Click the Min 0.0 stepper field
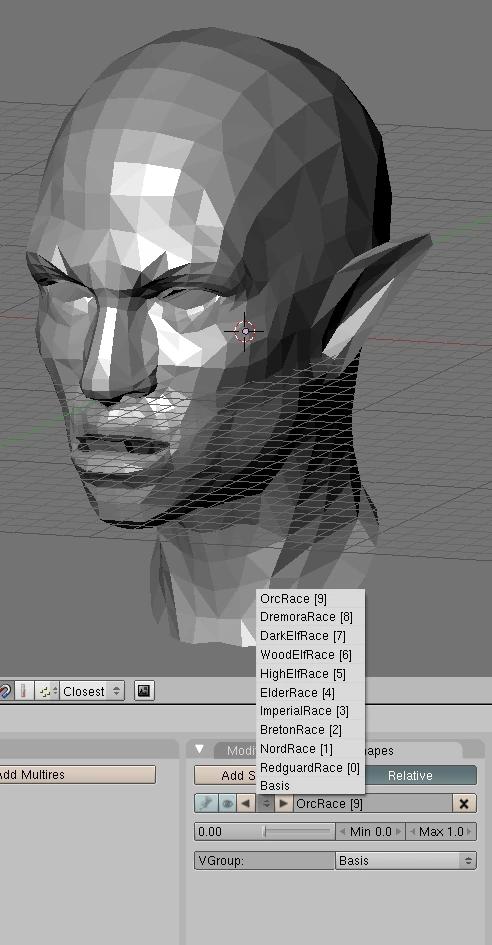Screen dimensions: 492x945 pyautogui.click(x=370, y=832)
